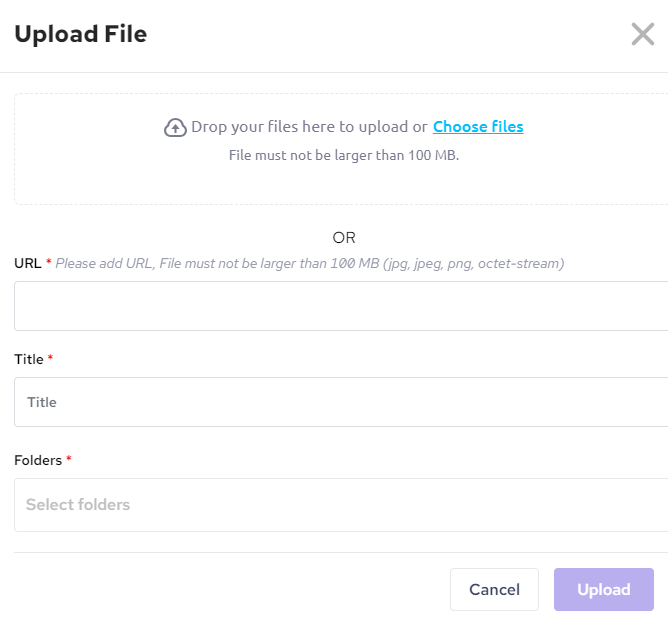
Task: Click the italic URL format hint text
Action: 310,264
